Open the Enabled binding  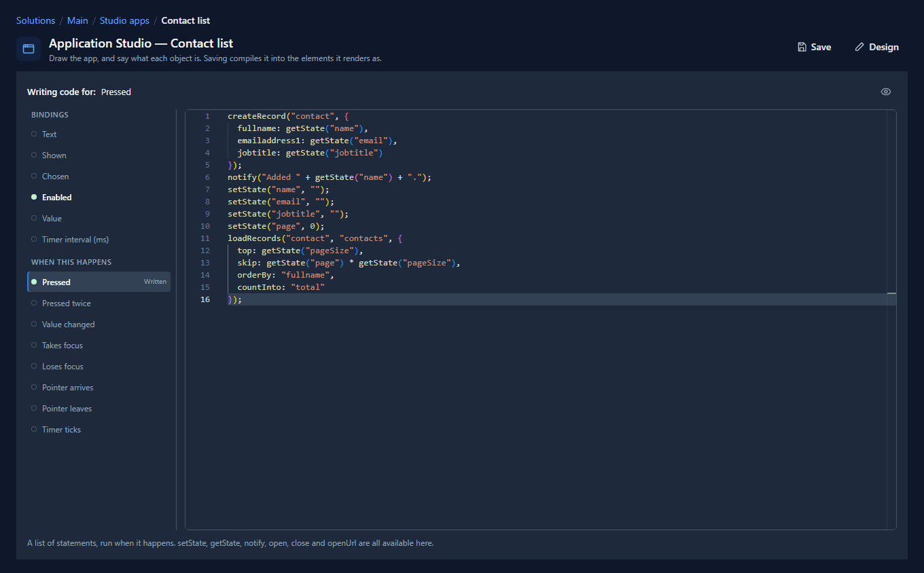[99, 198]
